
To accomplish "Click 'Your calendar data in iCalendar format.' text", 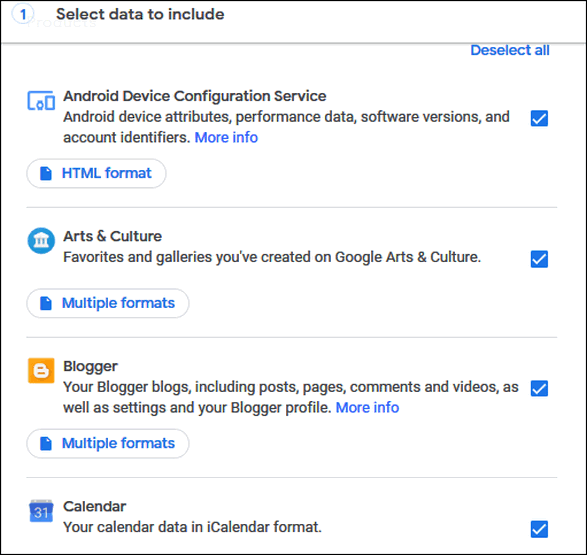I will 192,527.
